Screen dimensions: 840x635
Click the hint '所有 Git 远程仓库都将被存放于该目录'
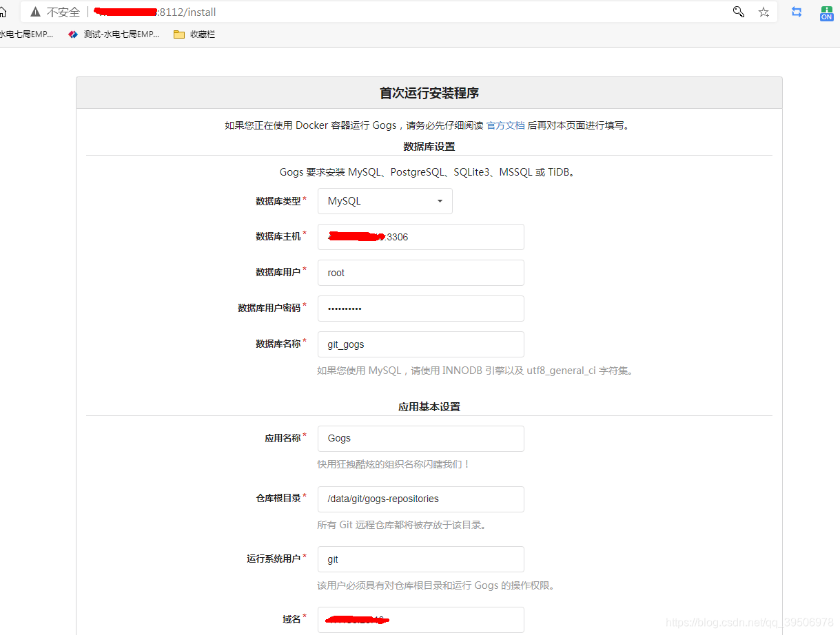click(x=403, y=525)
